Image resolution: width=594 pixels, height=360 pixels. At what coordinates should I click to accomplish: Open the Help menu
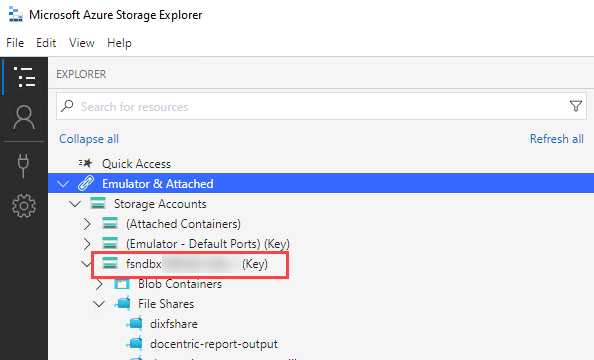(119, 43)
